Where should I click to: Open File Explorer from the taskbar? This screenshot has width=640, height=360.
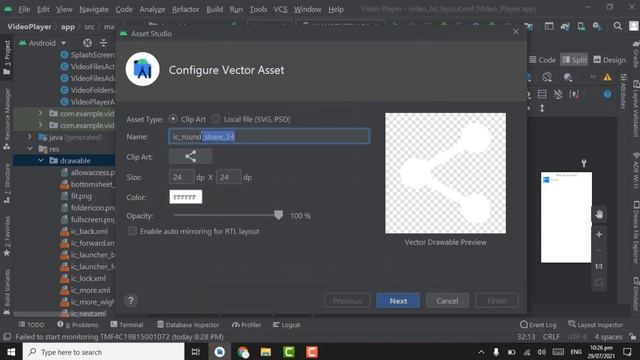click(266, 352)
